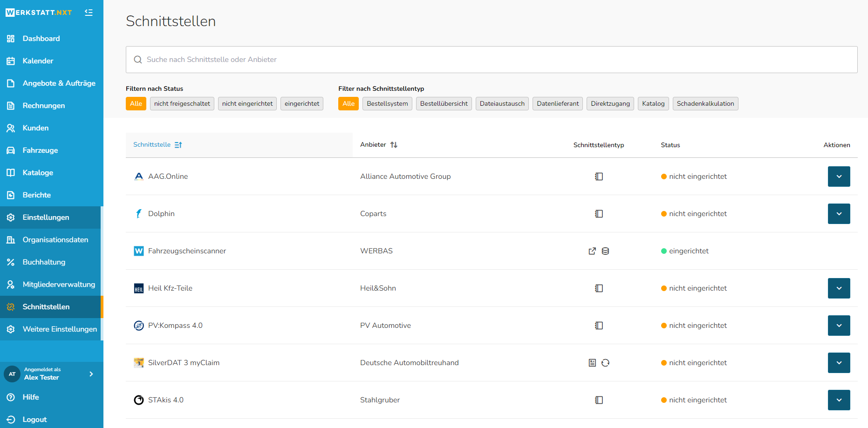Sort by Schnittstelle using the sort icon
This screenshot has height=428, width=868.
pos(178,145)
